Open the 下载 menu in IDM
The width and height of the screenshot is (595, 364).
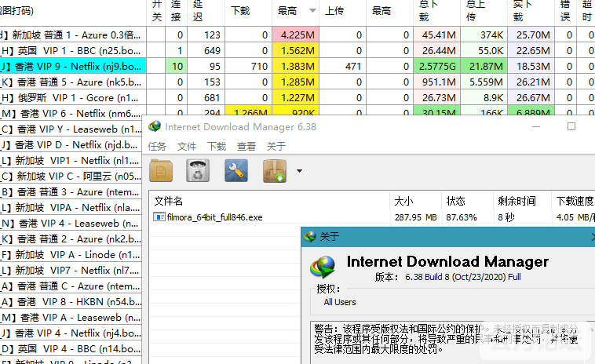click(217, 147)
